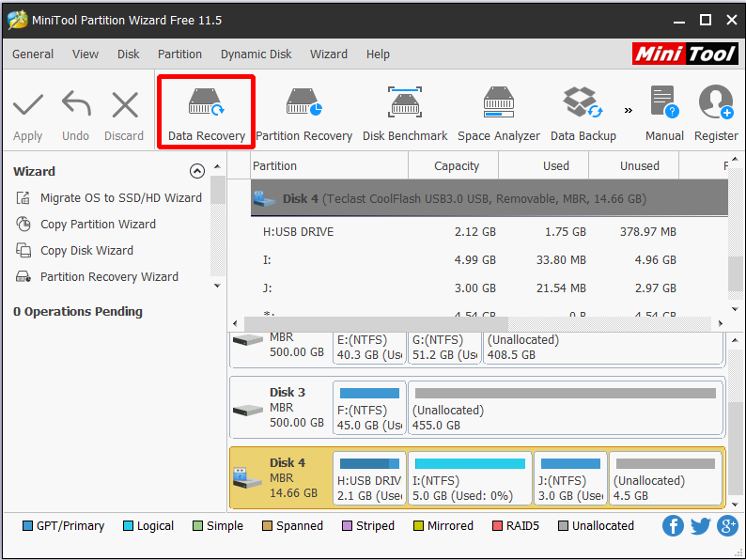Open the Manual help icon
This screenshot has height=560, width=746.
(664, 101)
